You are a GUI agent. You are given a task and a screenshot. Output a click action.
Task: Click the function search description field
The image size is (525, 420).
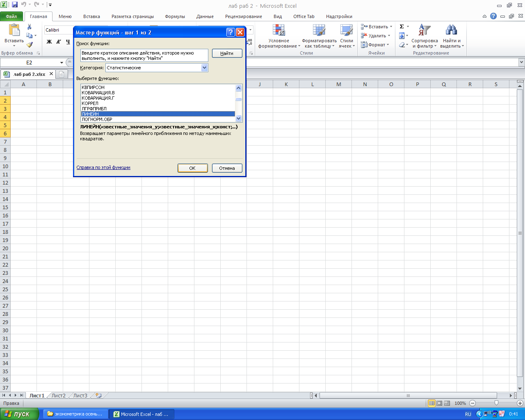(144, 55)
